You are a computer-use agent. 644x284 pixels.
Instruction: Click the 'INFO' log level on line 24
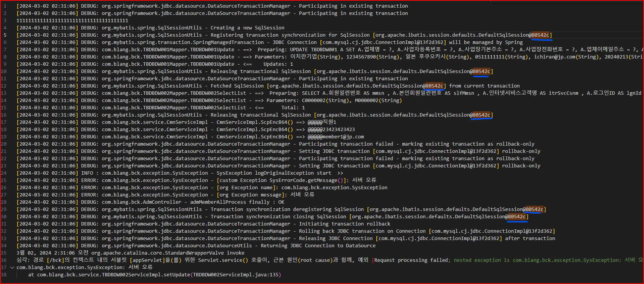[87, 173]
